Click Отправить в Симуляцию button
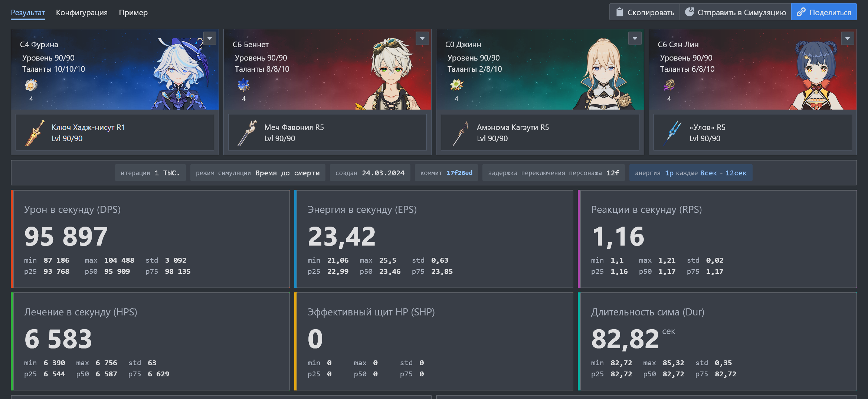Viewport: 868px width, 399px height. coord(736,12)
